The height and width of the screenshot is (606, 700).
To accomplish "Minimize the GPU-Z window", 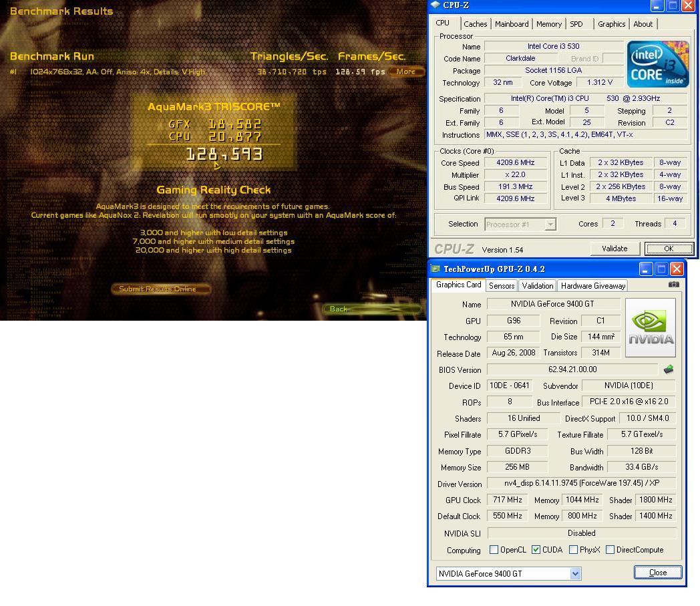I will pos(645,269).
